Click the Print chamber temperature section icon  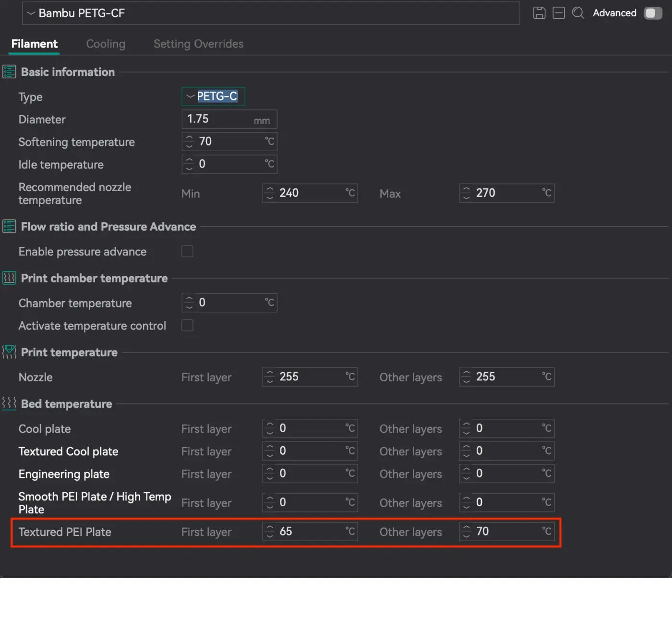click(x=9, y=278)
